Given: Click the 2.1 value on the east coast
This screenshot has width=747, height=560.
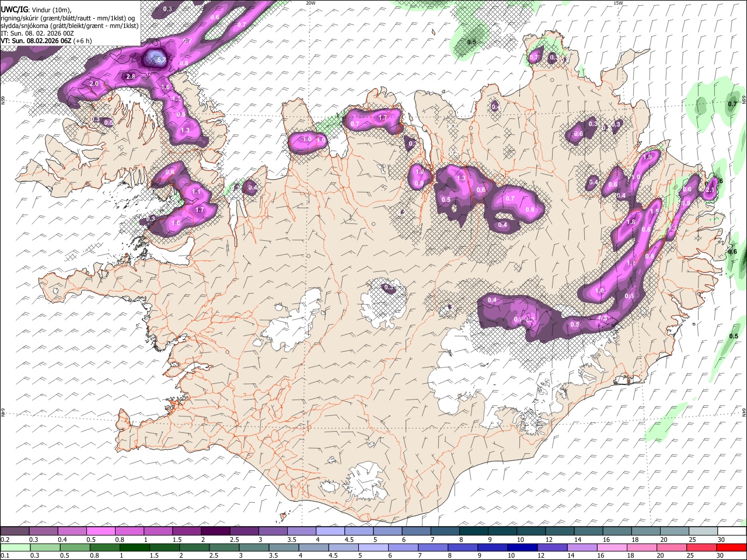Looking at the screenshot, I should pos(710,190).
